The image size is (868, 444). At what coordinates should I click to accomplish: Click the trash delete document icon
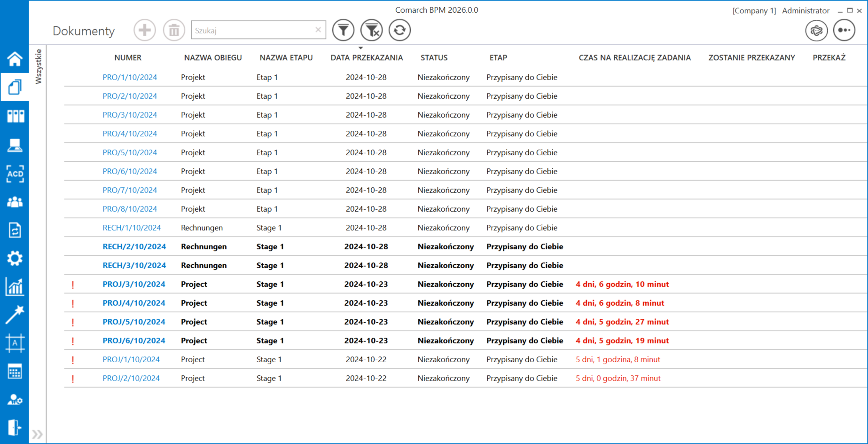(x=174, y=31)
